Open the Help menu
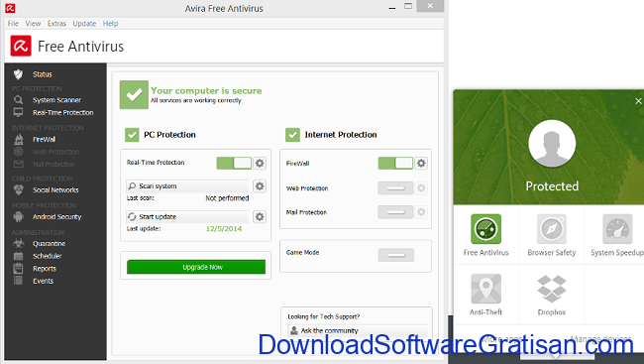Image resolution: width=644 pixels, height=364 pixels. pos(111,24)
